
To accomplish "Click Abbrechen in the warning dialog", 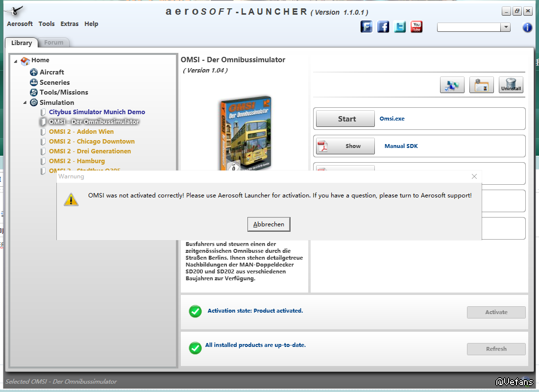I will pyautogui.click(x=269, y=224).
